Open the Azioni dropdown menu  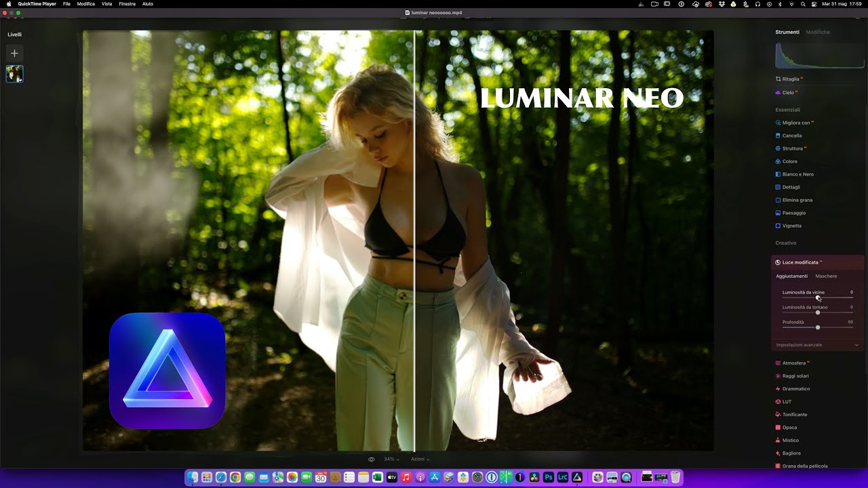(420, 460)
